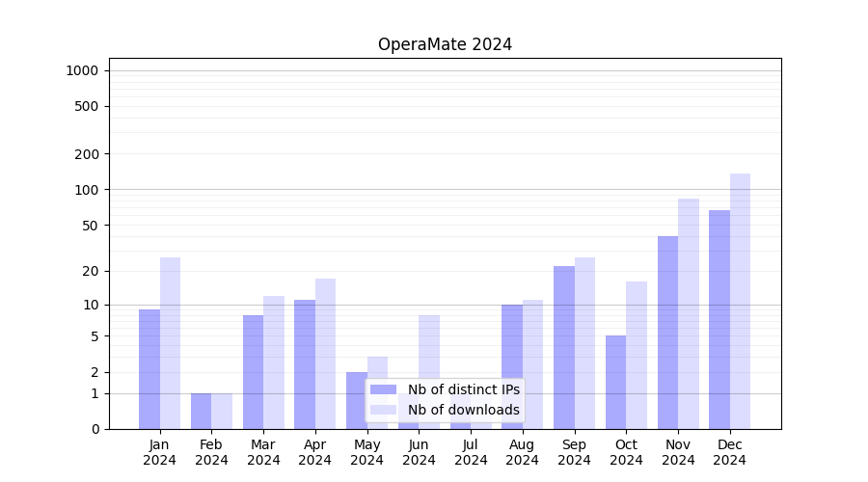
Task: Click the Jan 2024 distinct IPs bar
Action: [149, 369]
